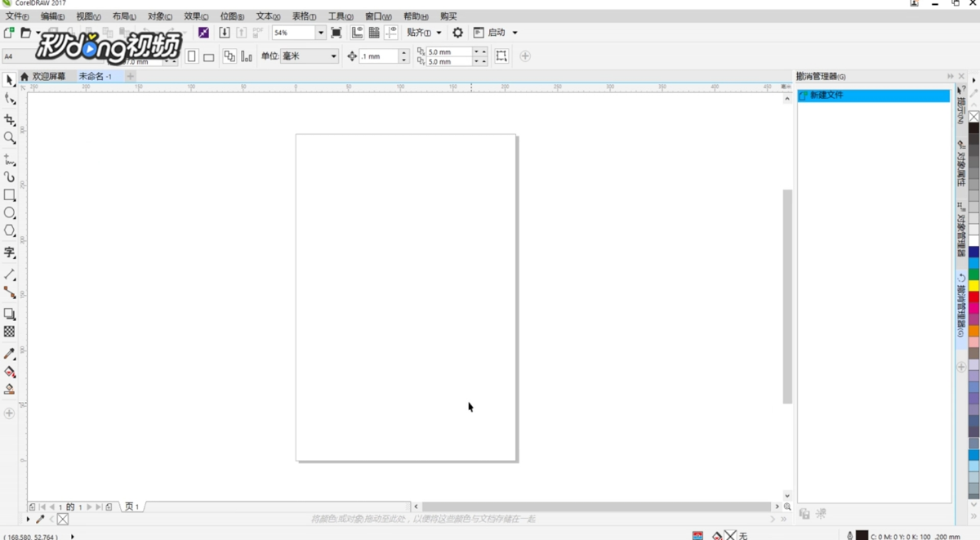Toggle apply layout to all pages

(229, 56)
